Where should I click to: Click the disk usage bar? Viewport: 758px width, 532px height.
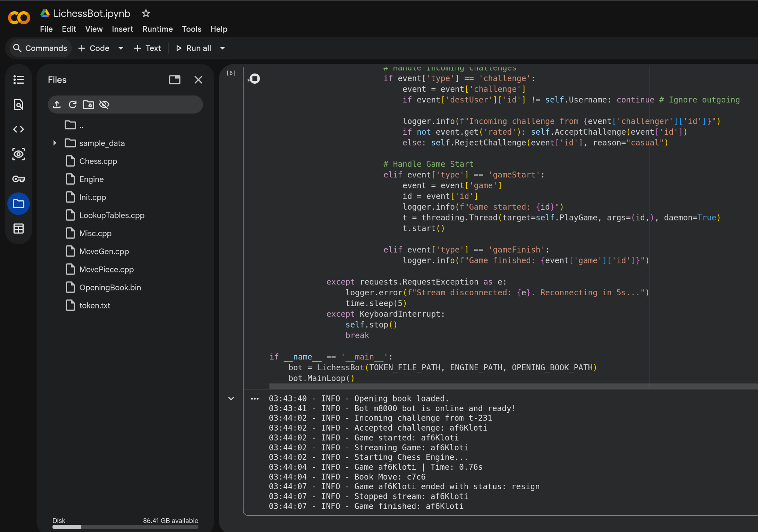[125, 527]
